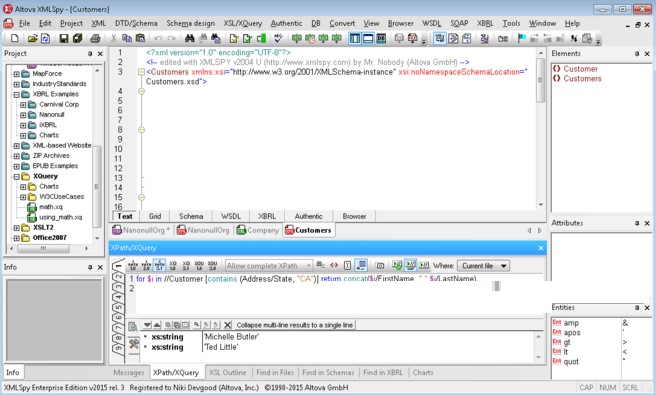Collapse the XBRL Examples folder
This screenshot has height=395, width=656.
coord(16,94)
